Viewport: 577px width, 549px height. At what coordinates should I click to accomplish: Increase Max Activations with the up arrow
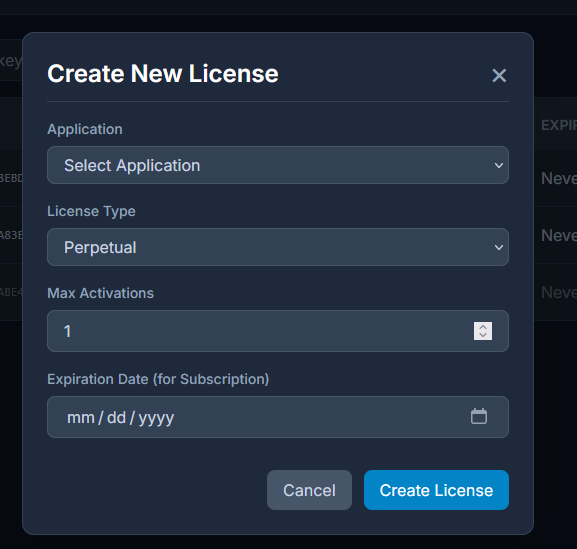coord(483,327)
